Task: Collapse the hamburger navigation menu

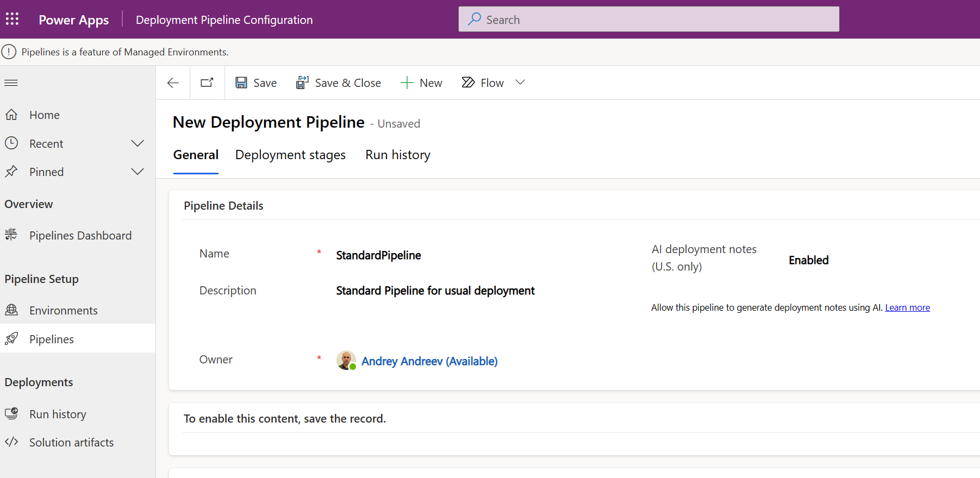Action: (11, 83)
